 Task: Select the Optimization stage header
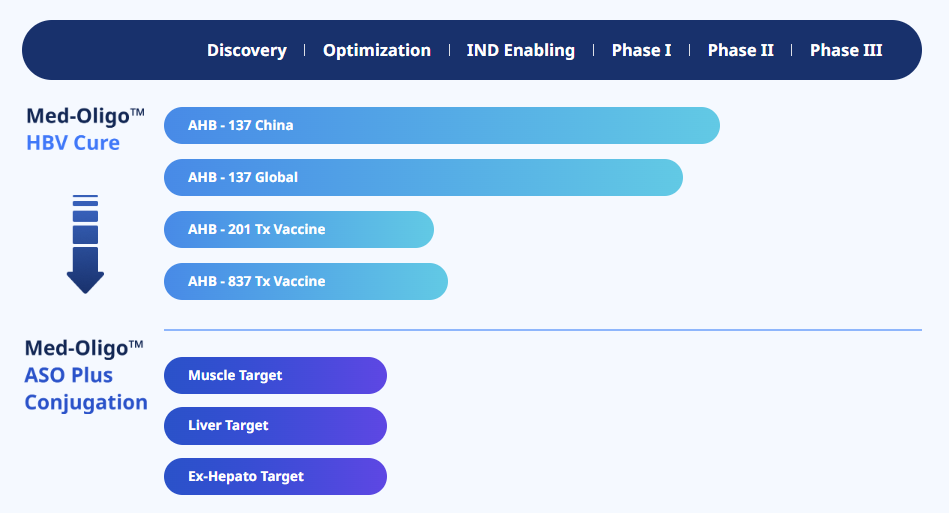coord(376,50)
